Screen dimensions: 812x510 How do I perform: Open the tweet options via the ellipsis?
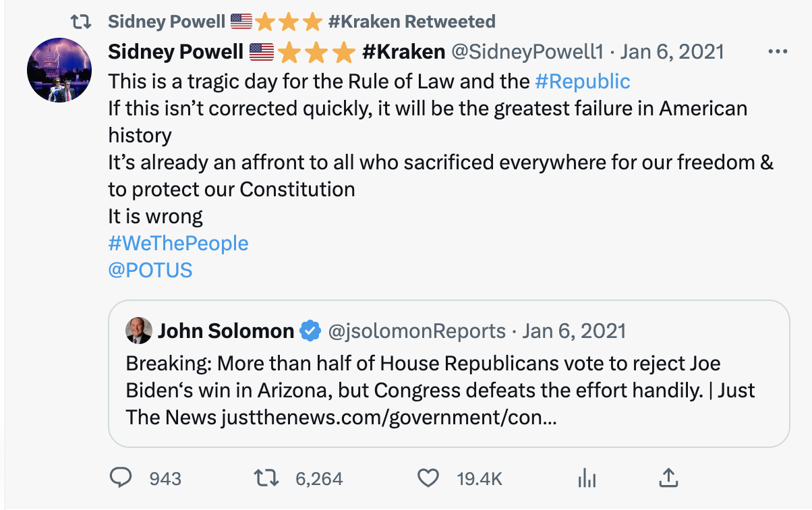pos(778,51)
